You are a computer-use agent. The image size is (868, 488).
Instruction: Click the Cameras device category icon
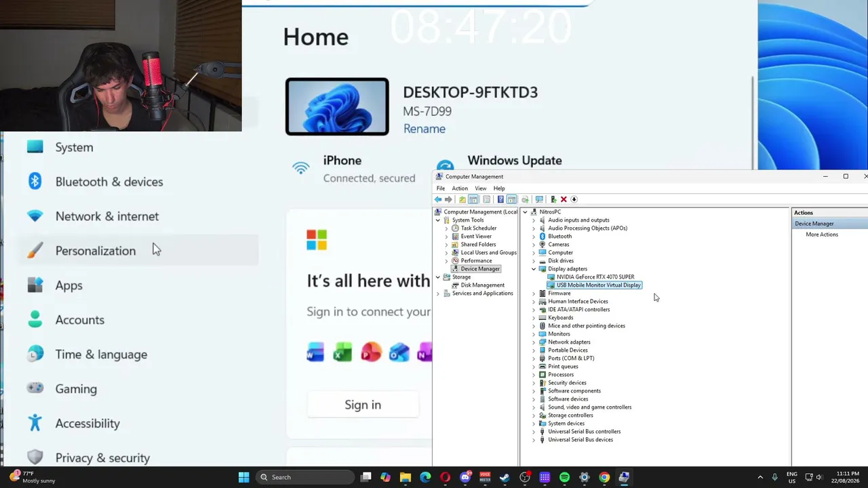[x=542, y=245]
